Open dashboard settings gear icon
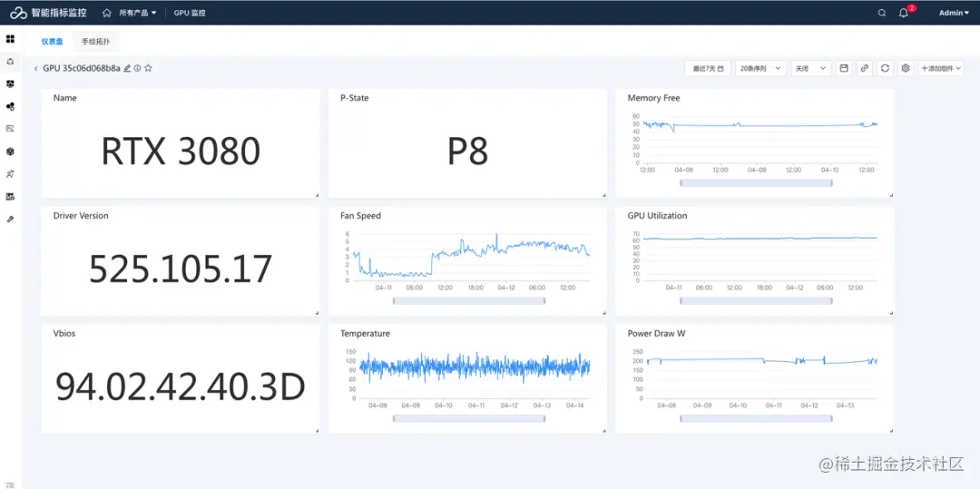 point(905,68)
